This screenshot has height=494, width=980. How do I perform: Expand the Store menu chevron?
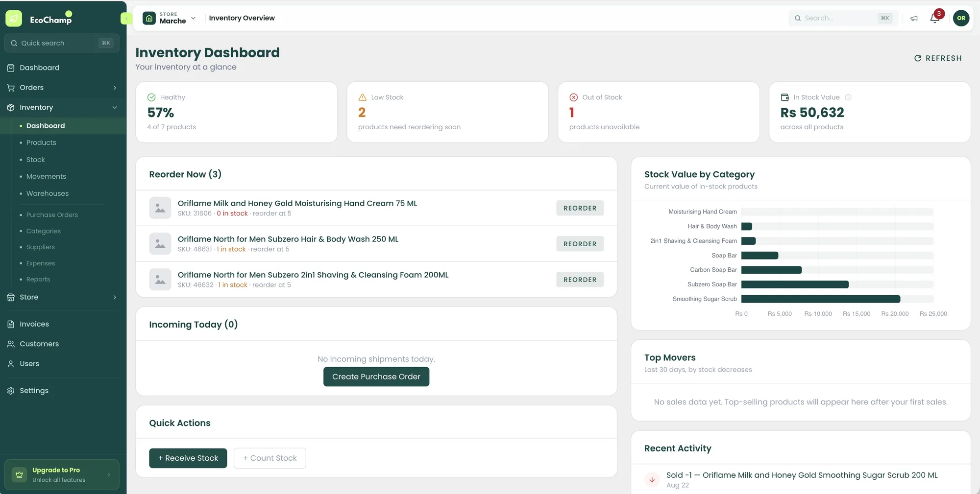click(115, 297)
